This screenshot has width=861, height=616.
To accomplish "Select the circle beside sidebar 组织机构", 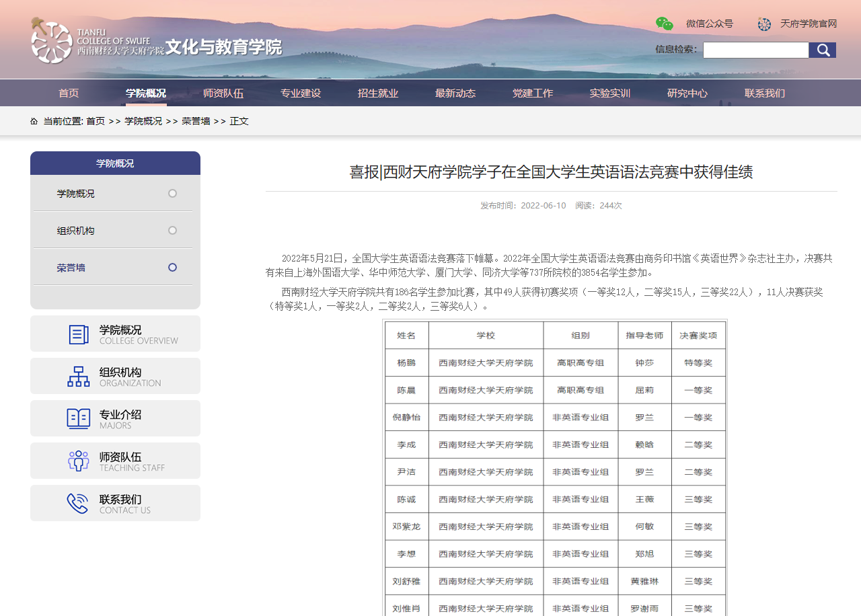I will (172, 231).
